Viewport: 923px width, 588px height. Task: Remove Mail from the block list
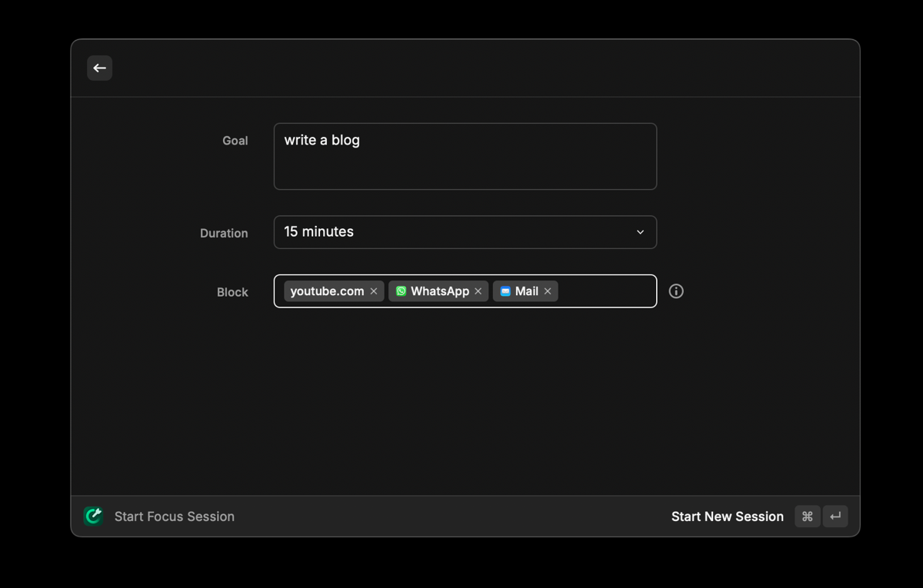(548, 291)
